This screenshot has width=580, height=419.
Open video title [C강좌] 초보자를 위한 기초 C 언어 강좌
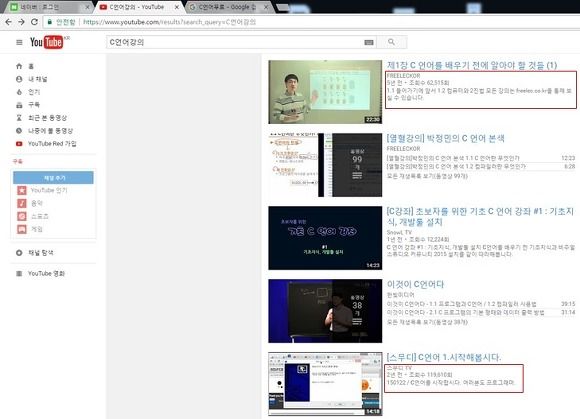[x=480, y=217]
